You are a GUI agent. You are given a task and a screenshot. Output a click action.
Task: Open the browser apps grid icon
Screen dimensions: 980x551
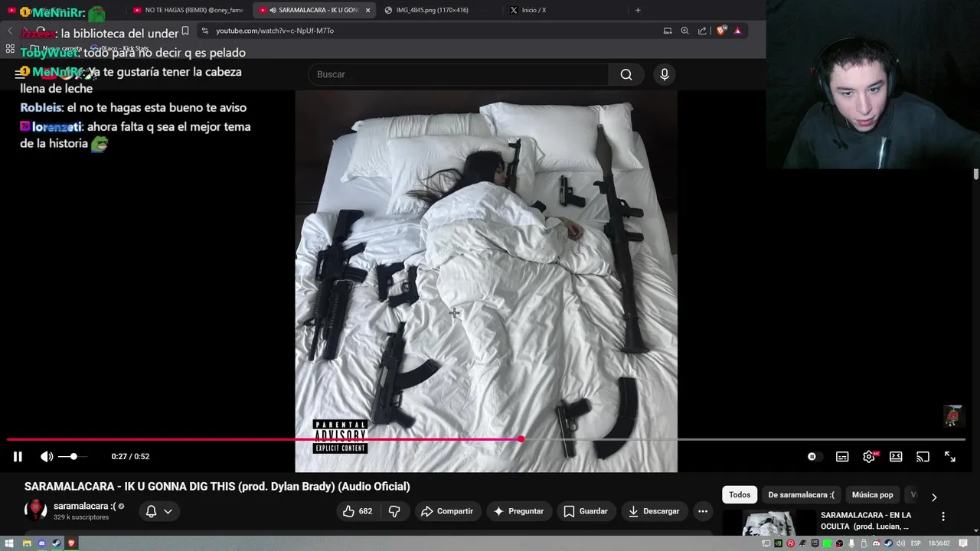pos(10,48)
